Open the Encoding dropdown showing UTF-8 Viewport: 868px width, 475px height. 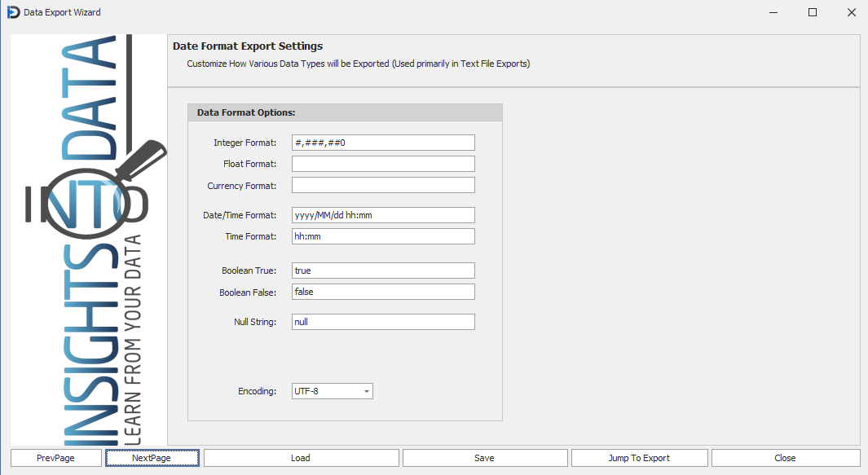pos(332,391)
